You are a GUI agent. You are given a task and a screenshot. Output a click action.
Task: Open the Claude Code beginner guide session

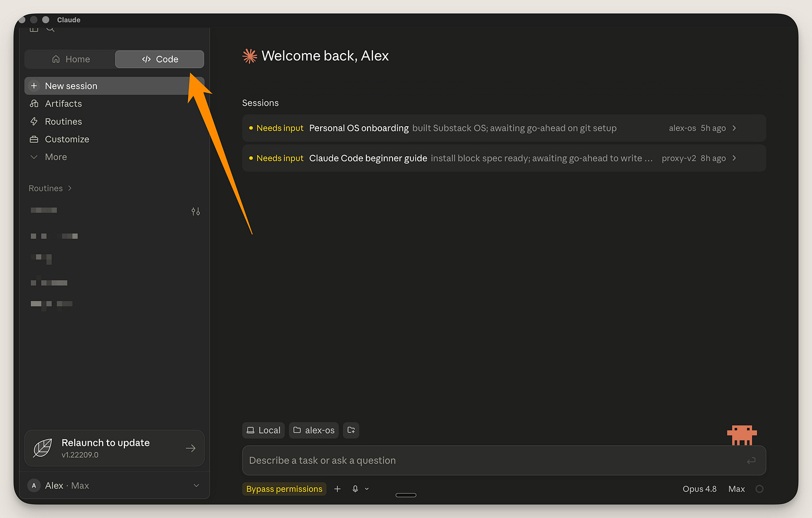point(504,159)
